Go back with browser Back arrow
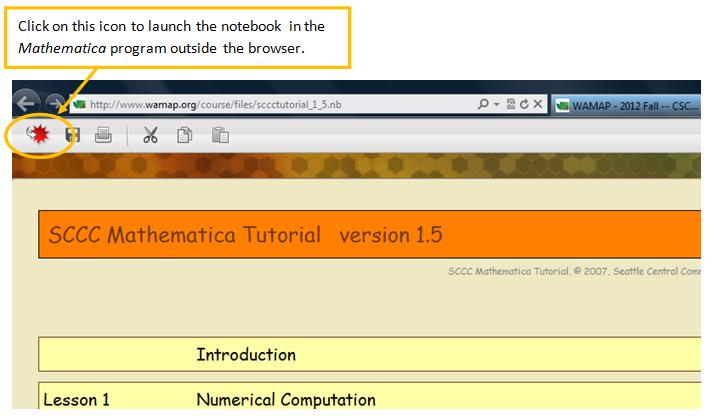 (26, 104)
